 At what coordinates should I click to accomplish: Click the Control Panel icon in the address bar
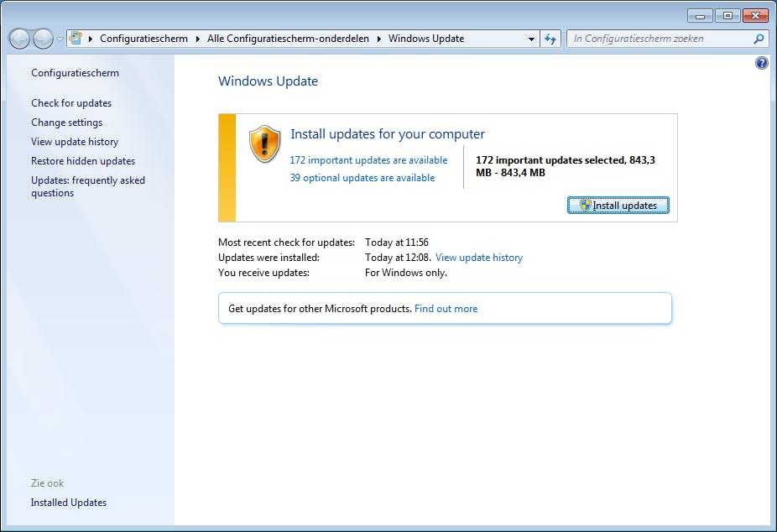[75, 38]
